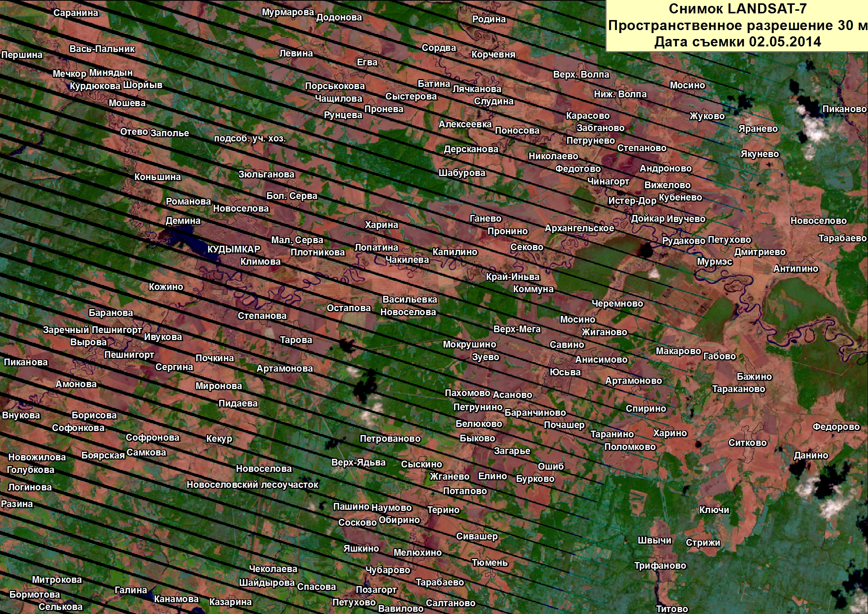Select the Васильевка label
Viewport: 868px width, 614px height.
click(410, 300)
